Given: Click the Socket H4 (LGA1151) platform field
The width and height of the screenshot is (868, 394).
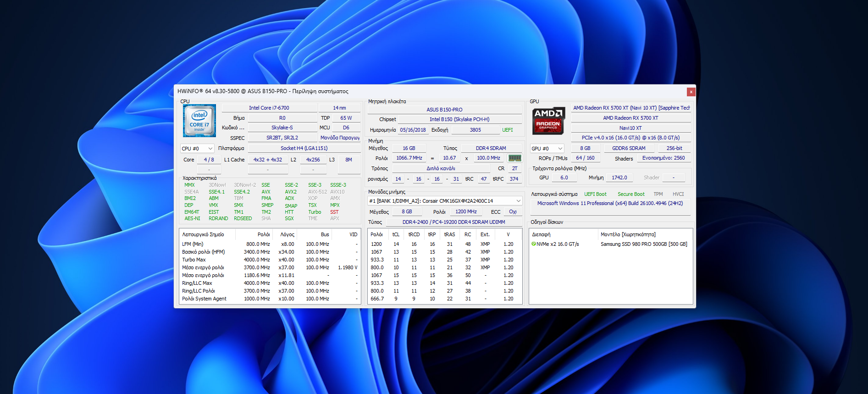Looking at the screenshot, I should click(304, 148).
